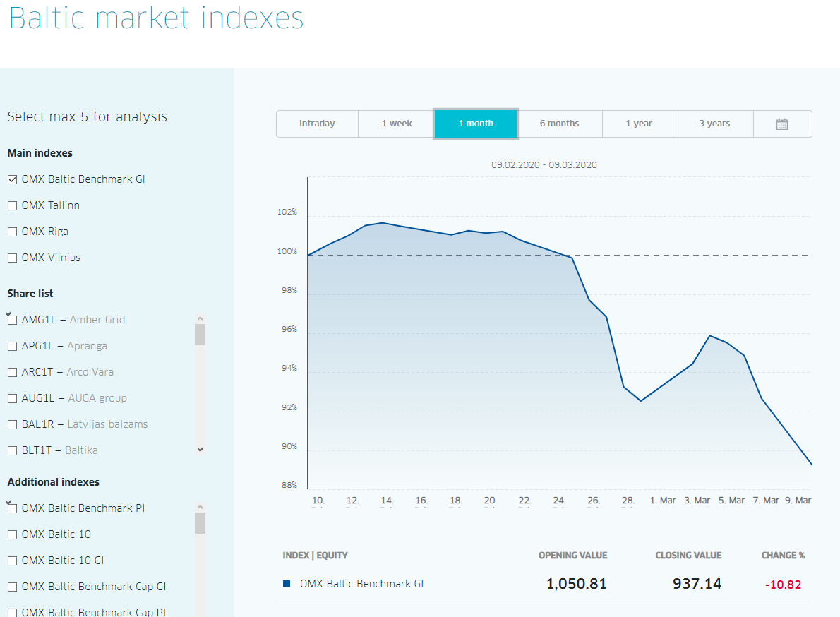Click the Main indexes section heading
The image size is (840, 617).
pyautogui.click(x=40, y=153)
